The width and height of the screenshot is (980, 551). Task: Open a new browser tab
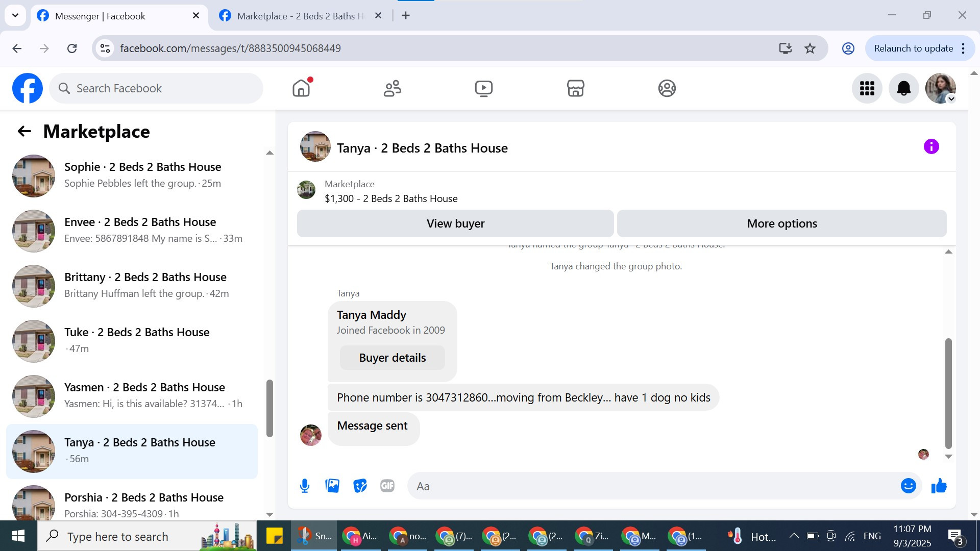tap(406, 16)
